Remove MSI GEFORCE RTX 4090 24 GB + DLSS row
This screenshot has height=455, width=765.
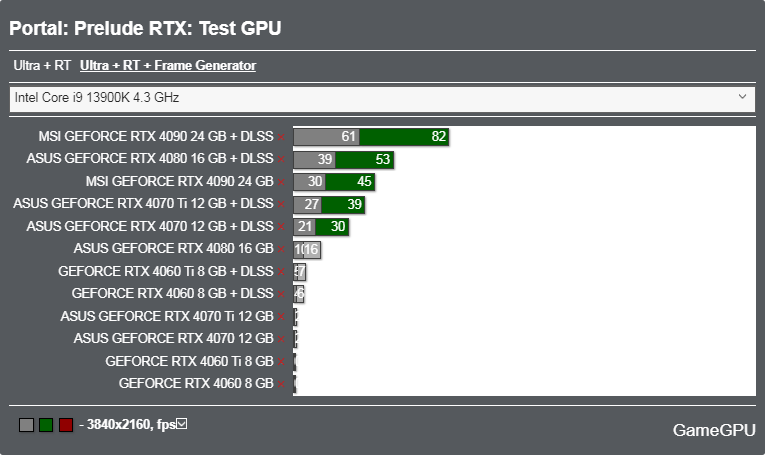tap(281, 138)
